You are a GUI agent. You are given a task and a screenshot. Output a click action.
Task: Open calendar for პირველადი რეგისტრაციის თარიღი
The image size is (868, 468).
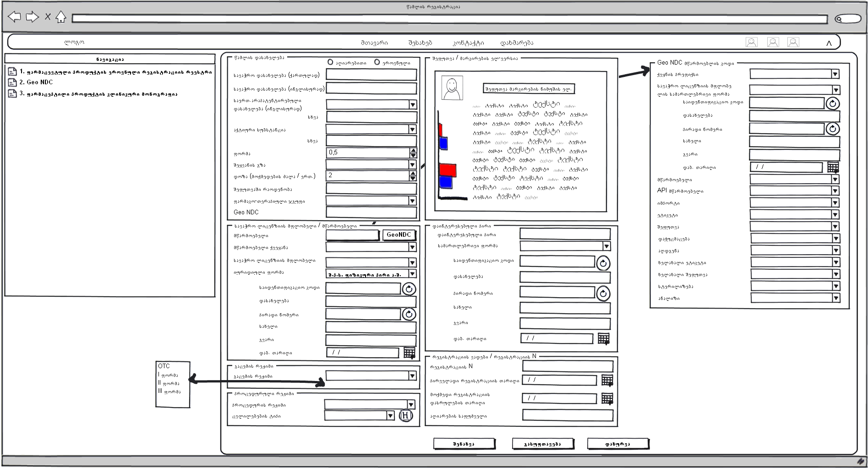point(607,380)
